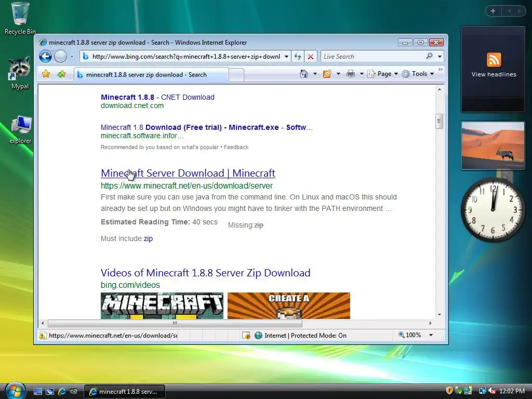Expand the Print options dropdown arrow

pyautogui.click(x=362, y=74)
